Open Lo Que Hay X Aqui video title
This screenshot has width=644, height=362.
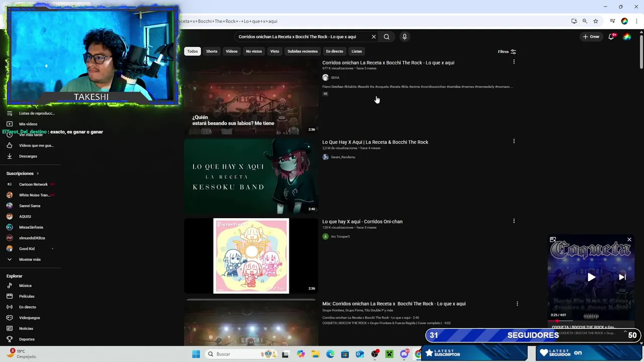(x=375, y=142)
